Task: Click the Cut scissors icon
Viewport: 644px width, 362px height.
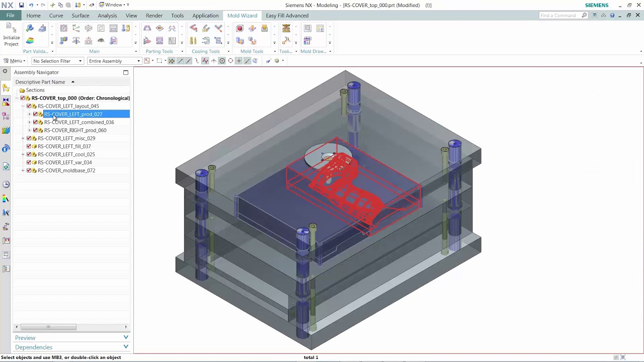Action: pos(52,5)
